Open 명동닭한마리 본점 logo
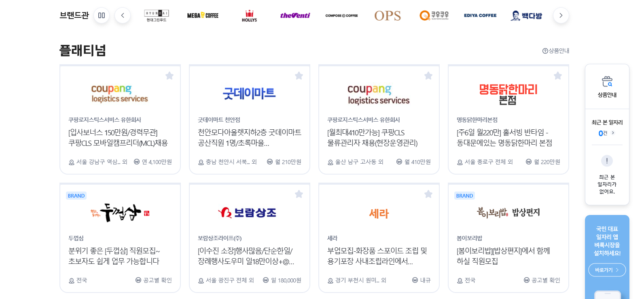Screen dimensions: 644x299 [x=508, y=94]
